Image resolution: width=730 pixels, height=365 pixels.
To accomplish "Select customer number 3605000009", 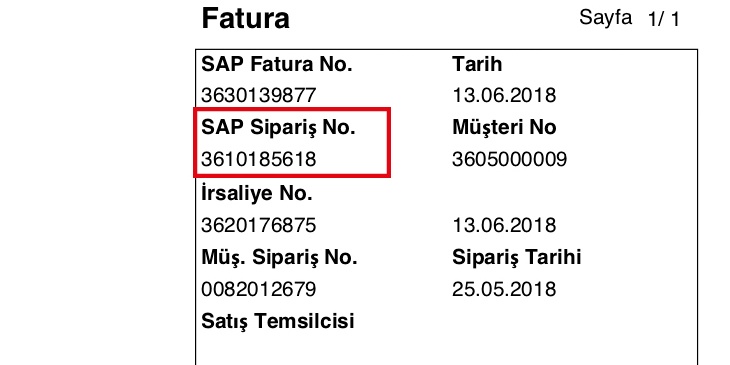I will [510, 160].
